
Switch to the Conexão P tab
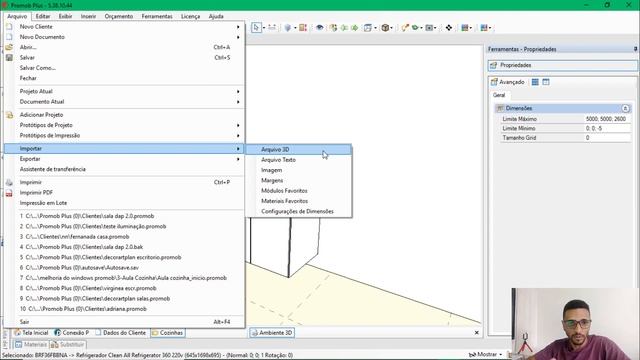click(72, 333)
